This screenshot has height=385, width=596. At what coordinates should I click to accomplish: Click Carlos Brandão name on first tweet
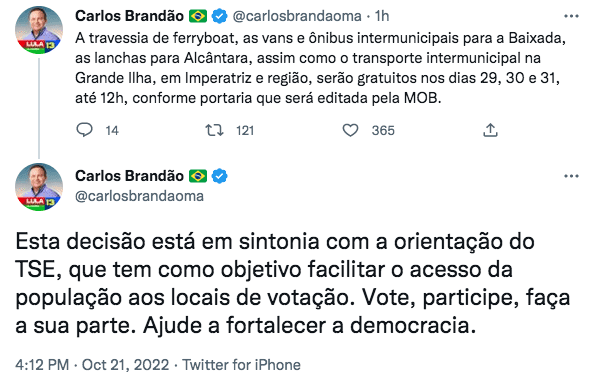(129, 16)
